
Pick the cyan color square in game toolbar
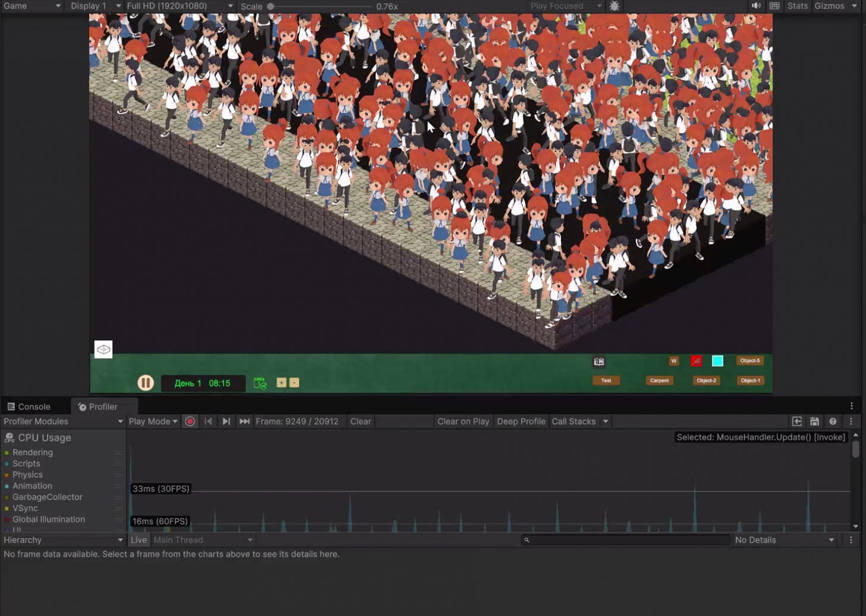718,361
